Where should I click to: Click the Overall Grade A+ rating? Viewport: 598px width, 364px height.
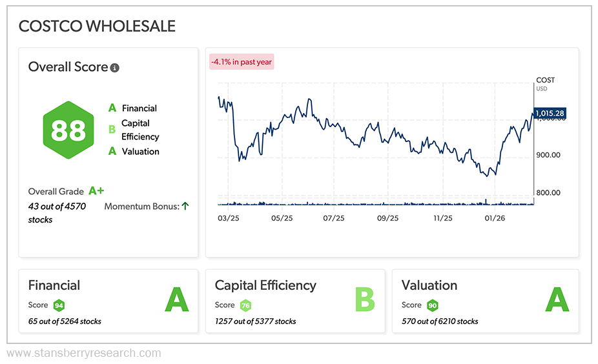(96, 191)
